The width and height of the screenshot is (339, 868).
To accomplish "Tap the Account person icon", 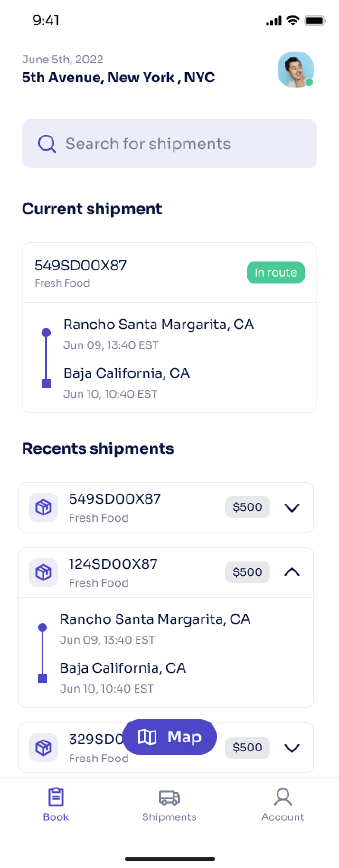I will point(283,797).
